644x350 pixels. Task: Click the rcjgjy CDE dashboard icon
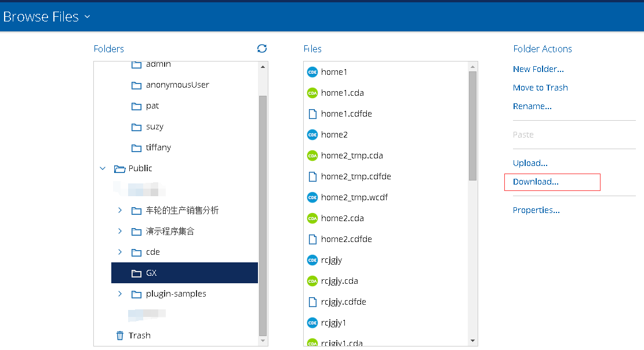(x=312, y=260)
